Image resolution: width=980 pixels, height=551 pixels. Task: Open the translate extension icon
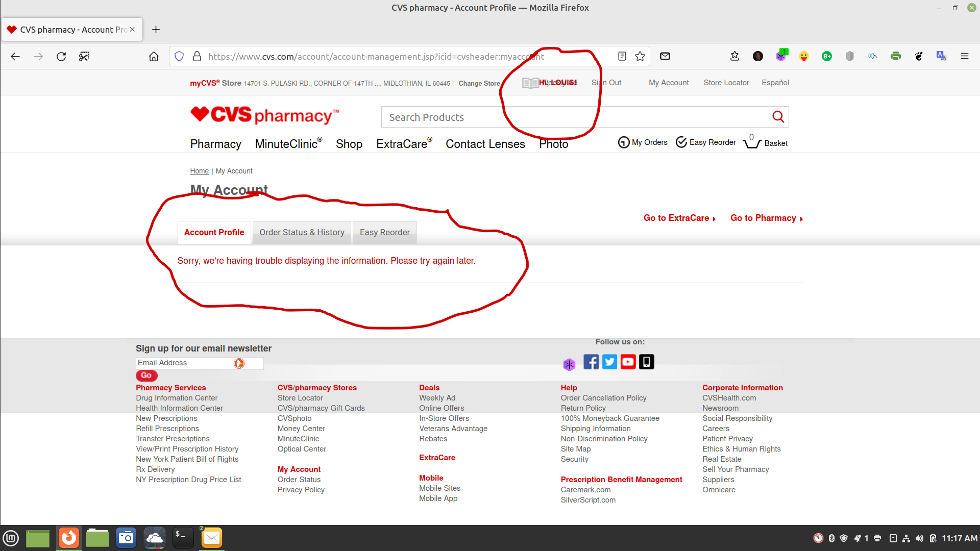pyautogui.click(x=941, y=57)
